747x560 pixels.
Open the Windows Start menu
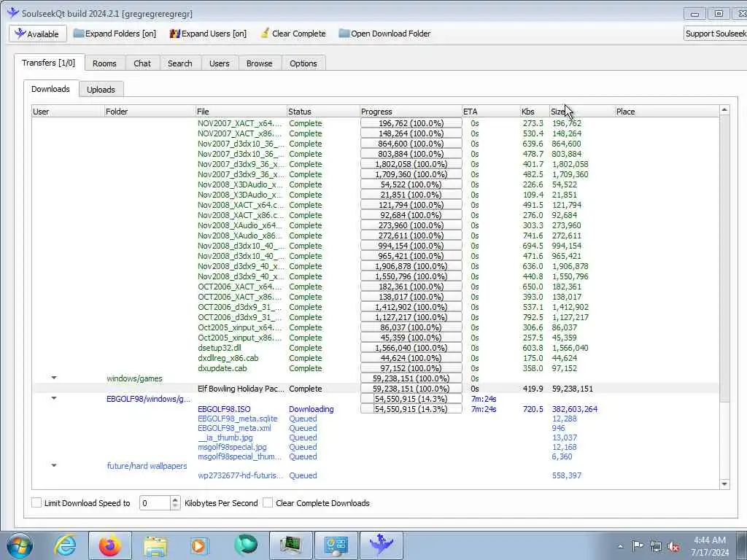click(x=19, y=545)
